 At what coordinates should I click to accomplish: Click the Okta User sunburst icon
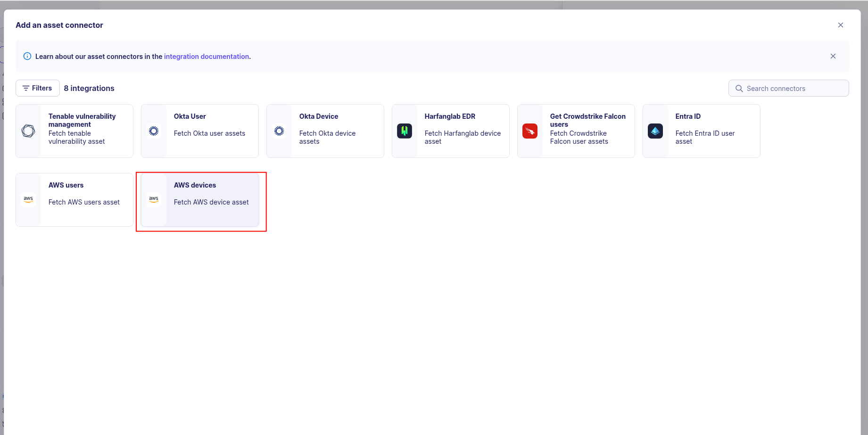coord(154,131)
